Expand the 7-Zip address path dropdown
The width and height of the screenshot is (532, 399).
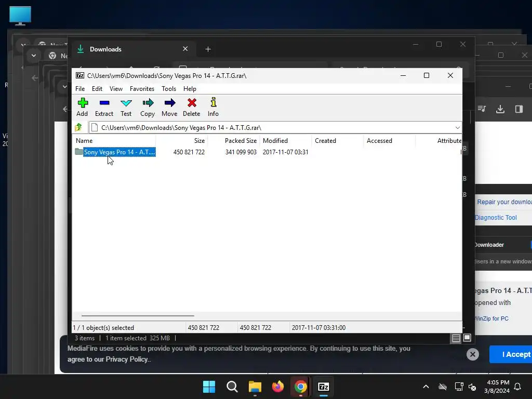pyautogui.click(x=457, y=128)
